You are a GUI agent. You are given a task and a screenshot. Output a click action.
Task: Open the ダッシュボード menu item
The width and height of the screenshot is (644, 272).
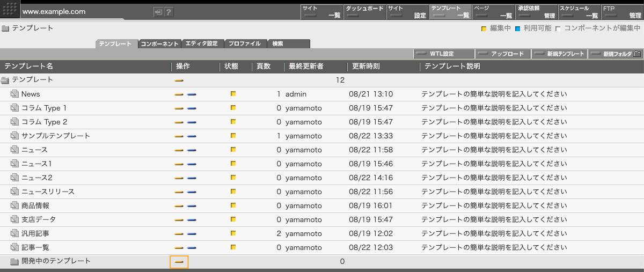[x=364, y=12]
